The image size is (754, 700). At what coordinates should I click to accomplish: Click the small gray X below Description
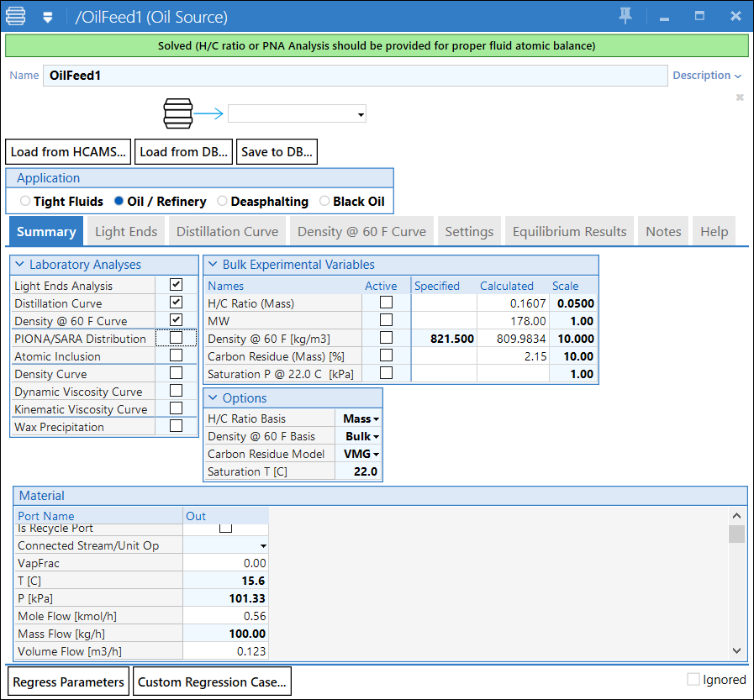pyautogui.click(x=740, y=97)
